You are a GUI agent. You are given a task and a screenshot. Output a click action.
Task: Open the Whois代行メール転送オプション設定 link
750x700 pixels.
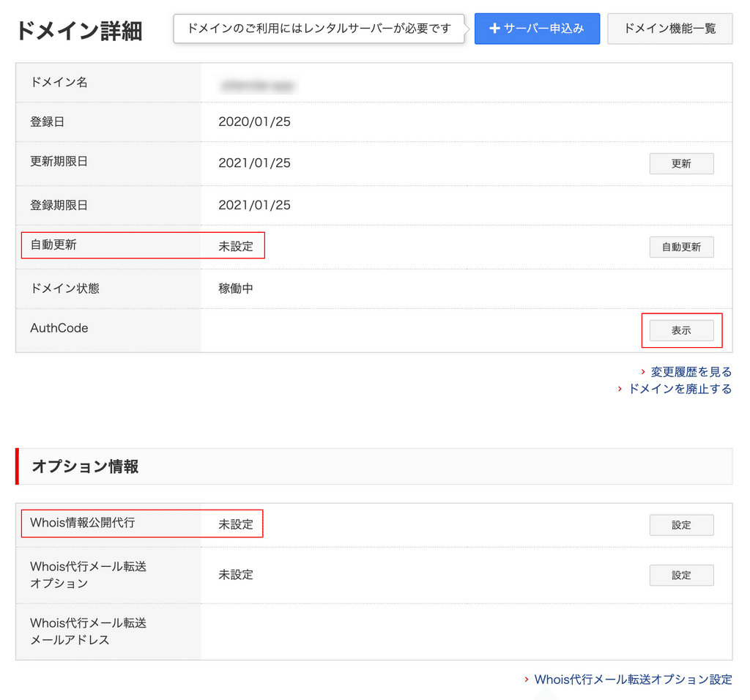tap(633, 679)
